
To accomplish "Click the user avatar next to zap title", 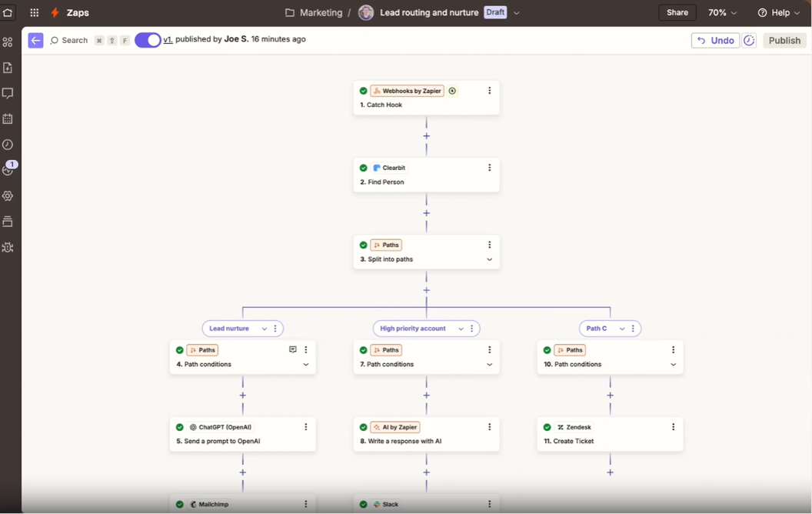I will [x=366, y=12].
